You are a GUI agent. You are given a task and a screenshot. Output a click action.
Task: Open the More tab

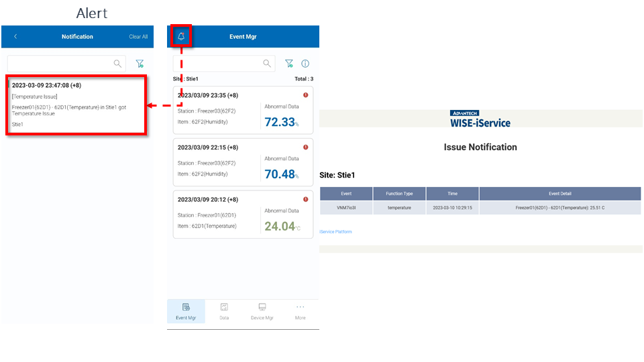pos(300,311)
